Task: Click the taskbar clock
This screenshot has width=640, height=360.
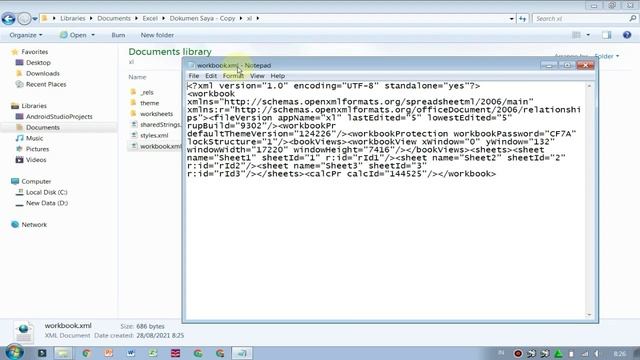Action: [x=620, y=353]
